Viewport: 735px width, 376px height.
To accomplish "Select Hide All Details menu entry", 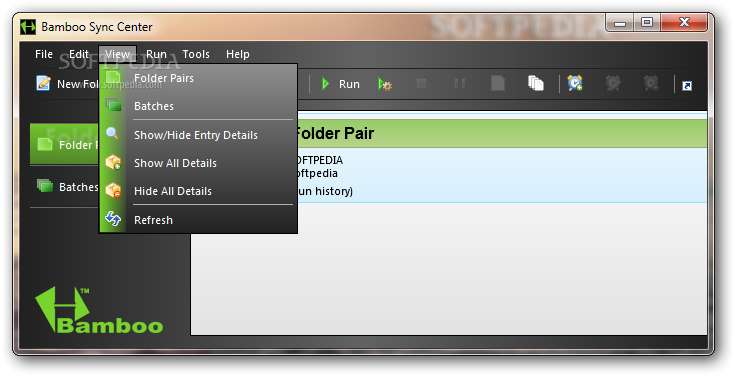I will coord(198,191).
